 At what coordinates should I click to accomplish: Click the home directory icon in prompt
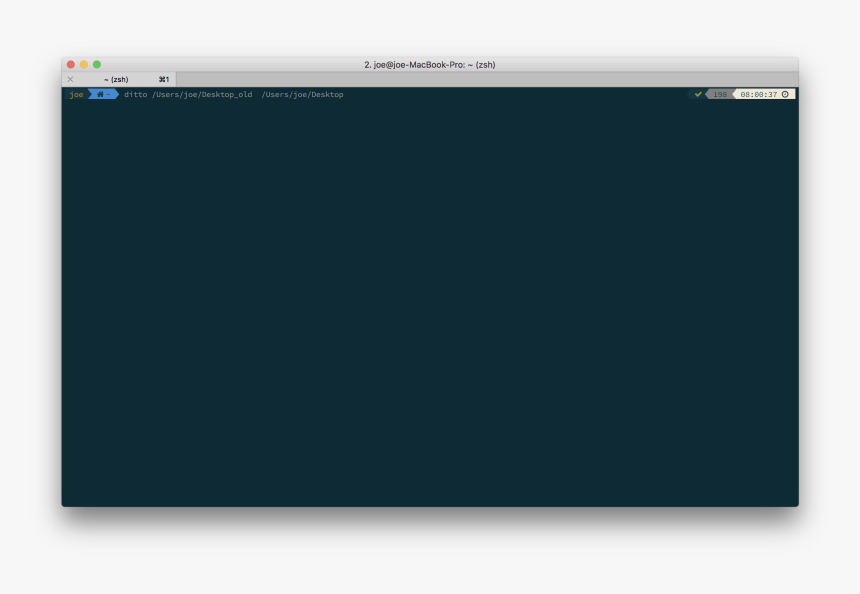pyautogui.click(x=100, y=94)
